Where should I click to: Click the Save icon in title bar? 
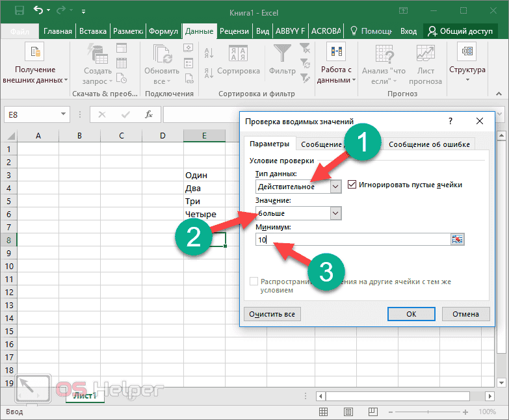pos(19,11)
